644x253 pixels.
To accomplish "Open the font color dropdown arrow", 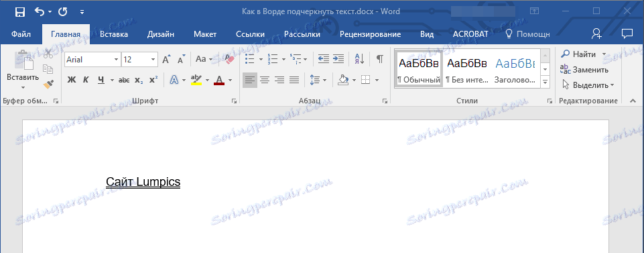I will tap(230, 80).
